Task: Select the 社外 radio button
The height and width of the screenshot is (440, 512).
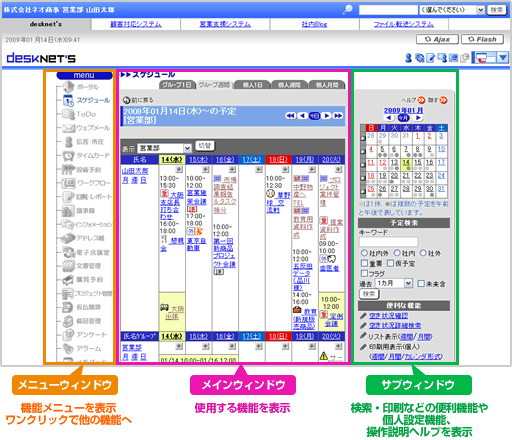Action: (x=423, y=253)
